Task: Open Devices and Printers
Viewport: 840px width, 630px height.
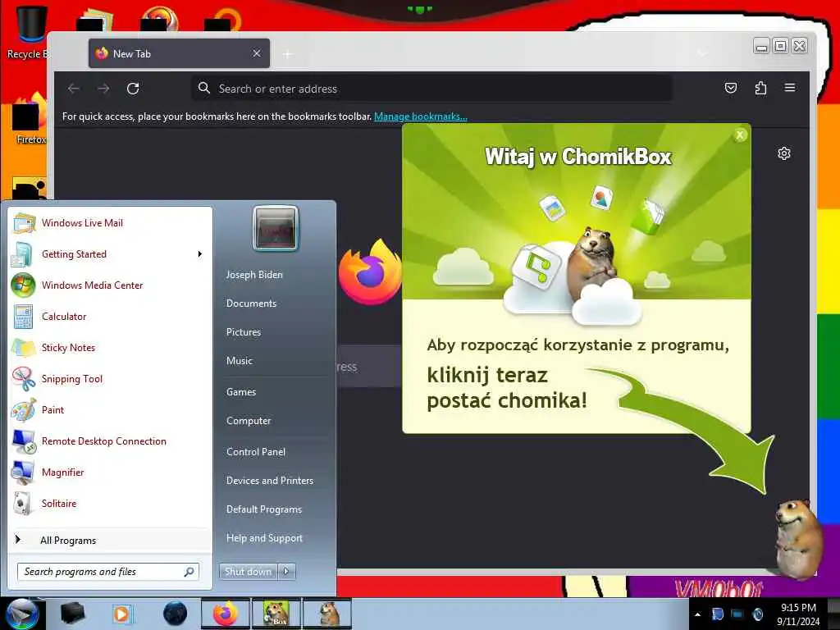Action: (x=269, y=481)
